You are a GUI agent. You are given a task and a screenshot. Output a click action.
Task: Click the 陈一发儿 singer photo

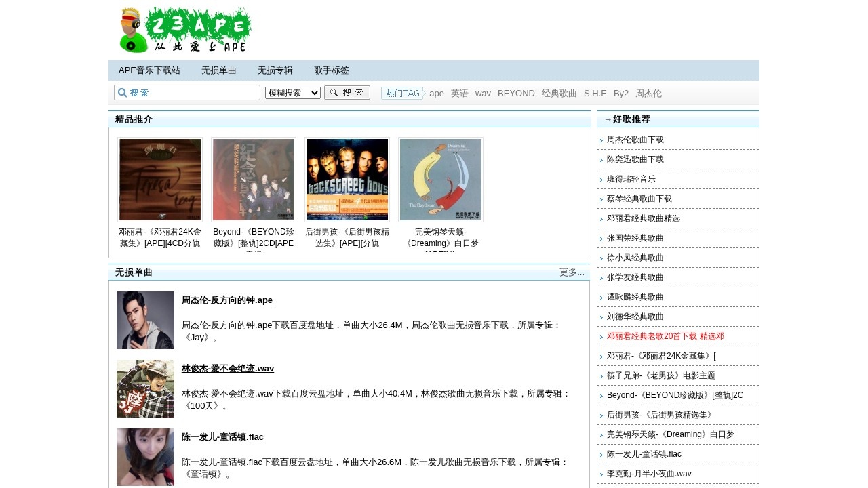click(145, 457)
